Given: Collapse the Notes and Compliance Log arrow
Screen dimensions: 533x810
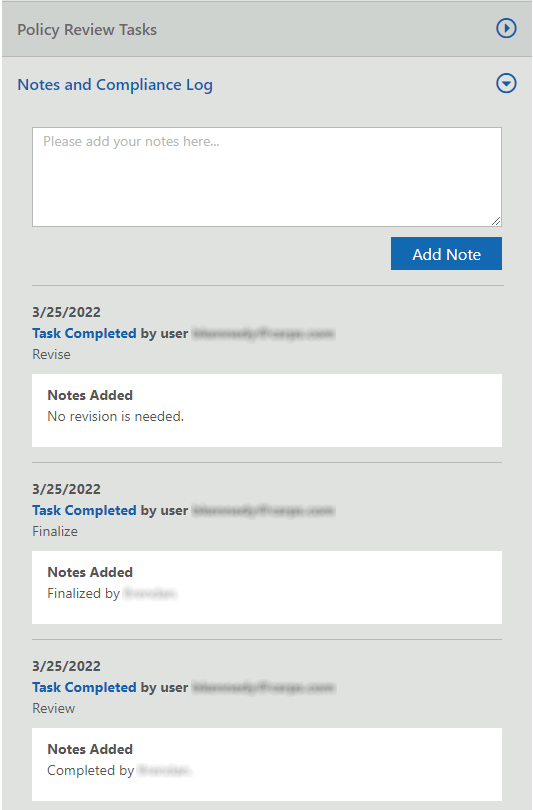Looking at the screenshot, I should pyautogui.click(x=506, y=83).
